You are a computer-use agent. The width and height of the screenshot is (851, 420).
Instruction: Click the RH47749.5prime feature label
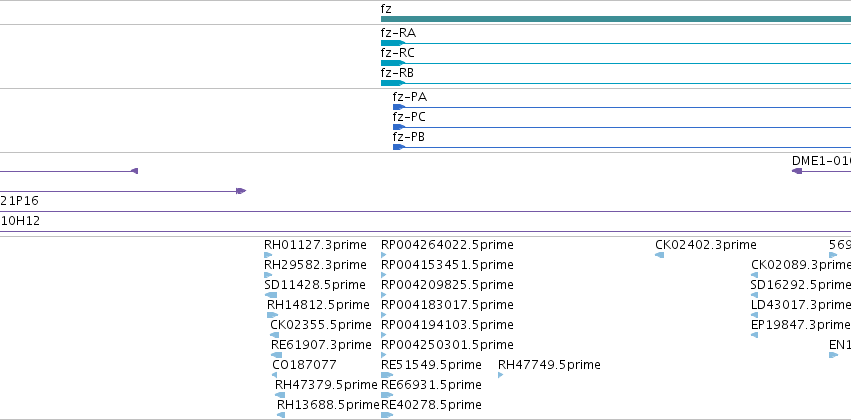tap(549, 365)
